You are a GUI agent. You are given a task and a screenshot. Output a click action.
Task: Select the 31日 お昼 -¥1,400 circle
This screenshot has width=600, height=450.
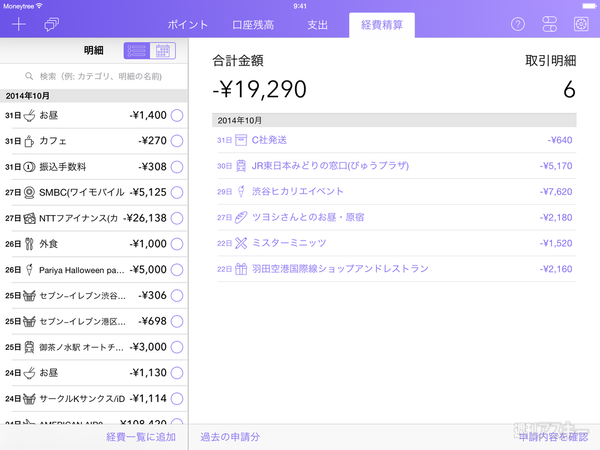click(177, 115)
